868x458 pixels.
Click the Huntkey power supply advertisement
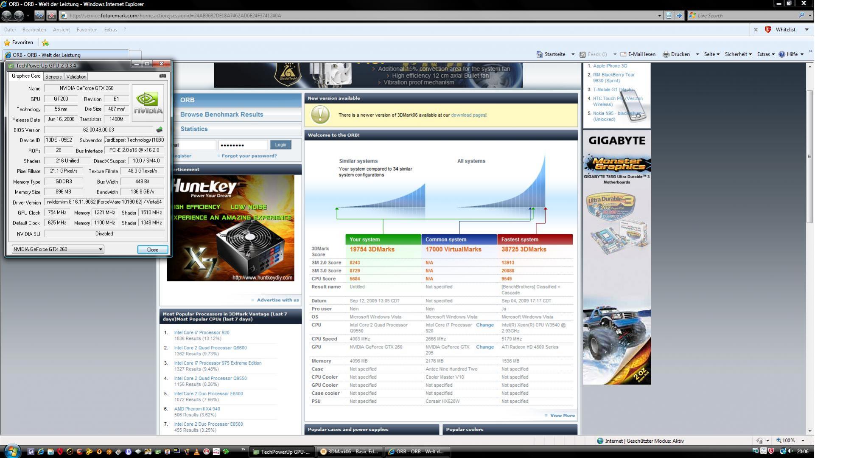[230, 228]
